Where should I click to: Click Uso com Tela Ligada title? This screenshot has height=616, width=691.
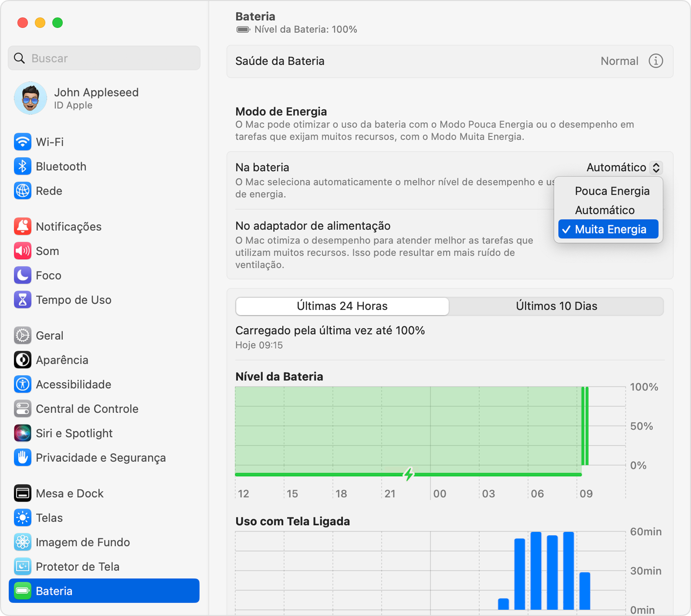click(292, 521)
